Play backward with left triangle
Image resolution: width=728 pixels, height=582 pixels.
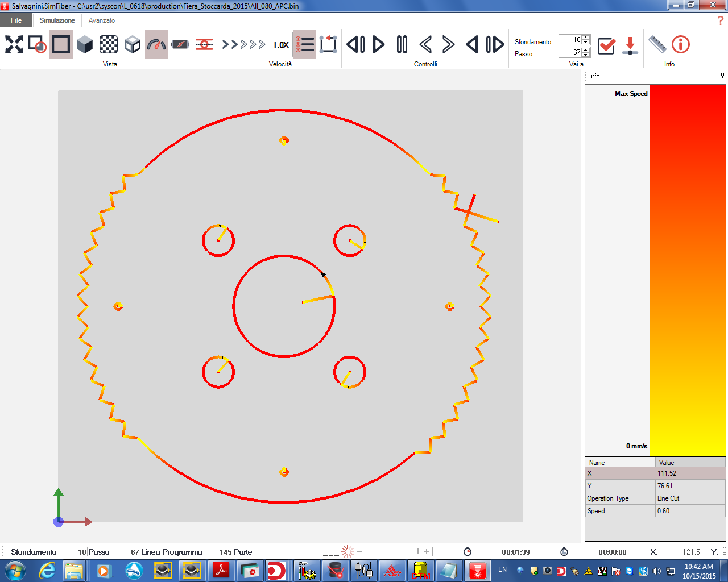pos(472,44)
